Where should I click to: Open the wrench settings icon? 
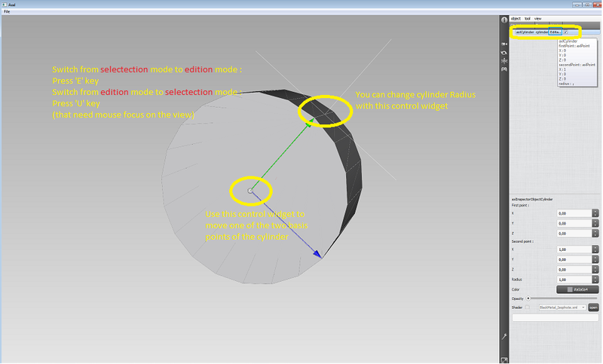click(x=504, y=336)
